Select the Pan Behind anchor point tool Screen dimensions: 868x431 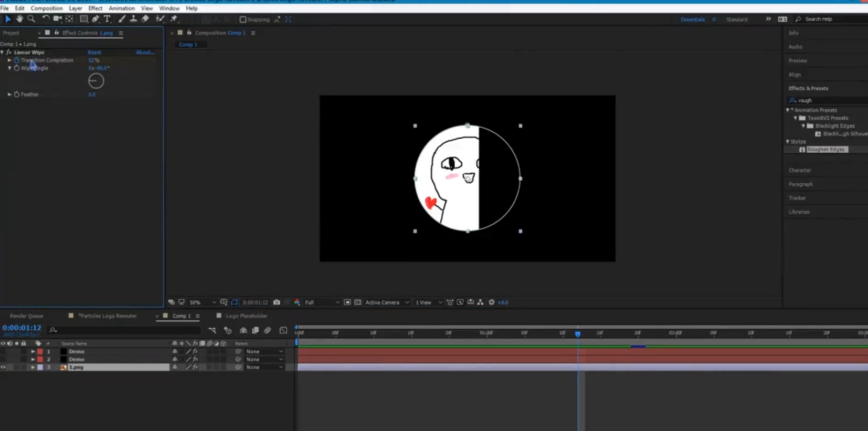click(x=69, y=19)
